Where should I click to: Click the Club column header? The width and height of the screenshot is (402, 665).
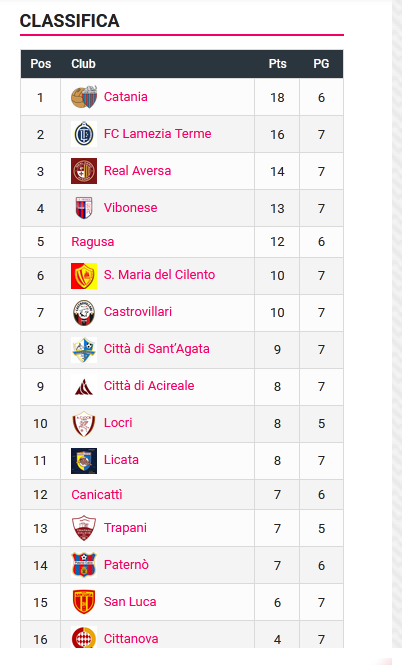[x=83, y=64]
